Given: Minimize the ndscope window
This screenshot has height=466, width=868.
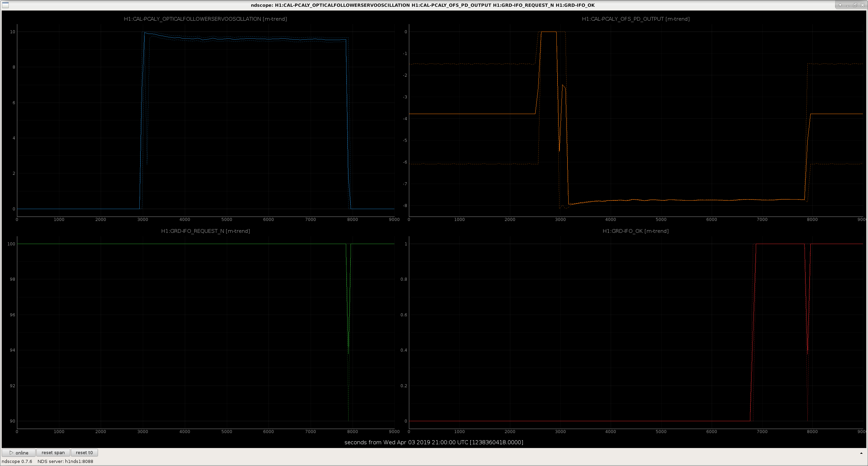Looking at the screenshot, I should click(x=848, y=5).
